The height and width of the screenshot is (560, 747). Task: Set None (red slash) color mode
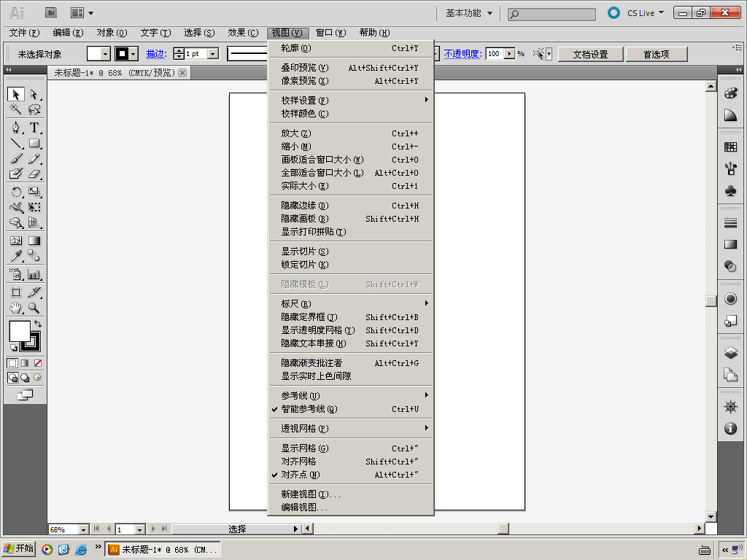[x=38, y=363]
